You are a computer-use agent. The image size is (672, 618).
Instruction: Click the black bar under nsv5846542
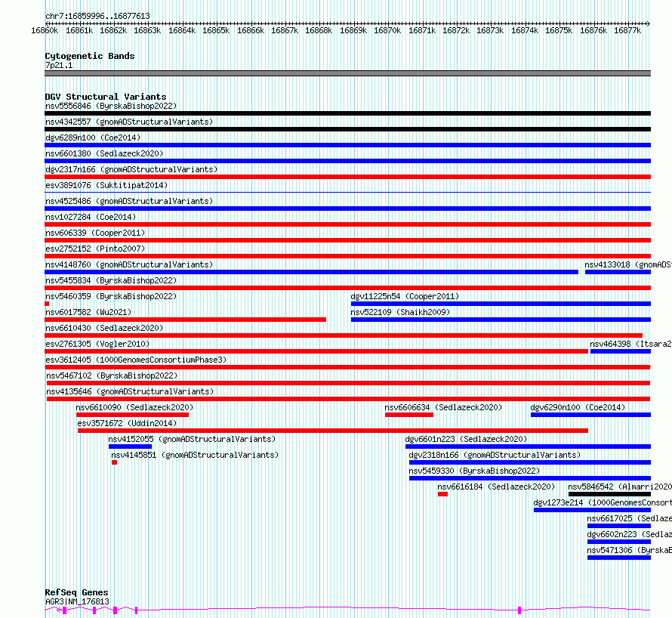click(x=609, y=494)
